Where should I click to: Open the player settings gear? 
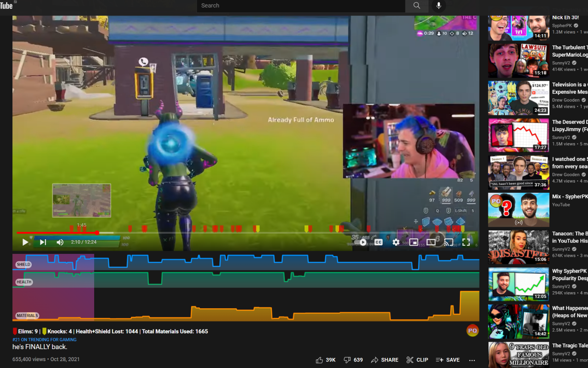pyautogui.click(x=396, y=242)
